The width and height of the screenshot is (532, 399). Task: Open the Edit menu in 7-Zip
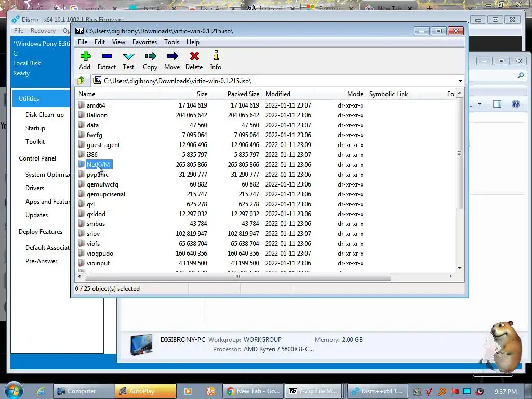(x=99, y=42)
